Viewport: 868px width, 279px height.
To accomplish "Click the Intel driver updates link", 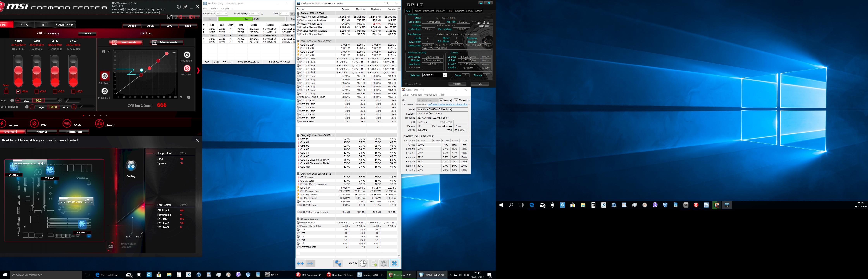I will 447,104.
